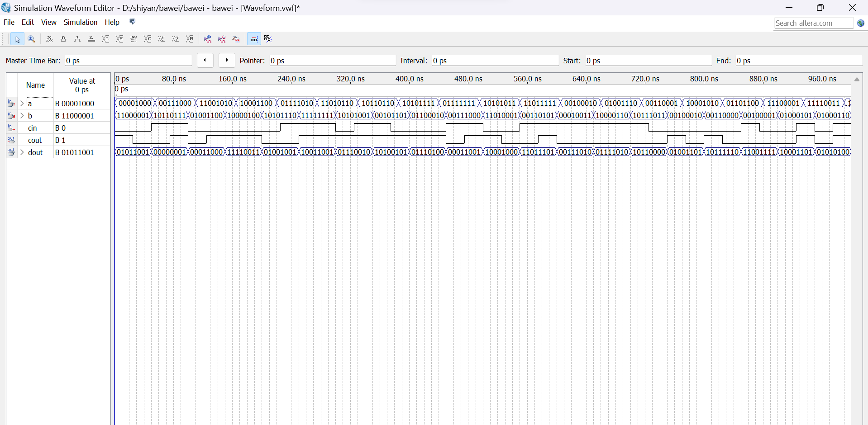868x425 pixels.
Task: Click value B 00001000 of signal a
Action: tap(75, 104)
